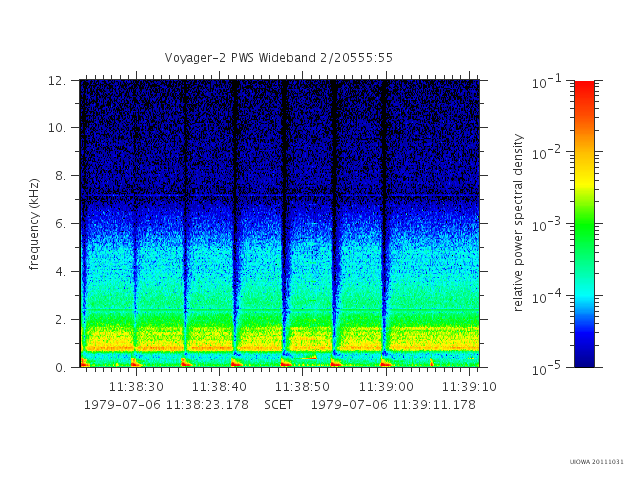Click the colorbar '10⁻¹' label
Screen dimensions: 640x480
(547, 82)
